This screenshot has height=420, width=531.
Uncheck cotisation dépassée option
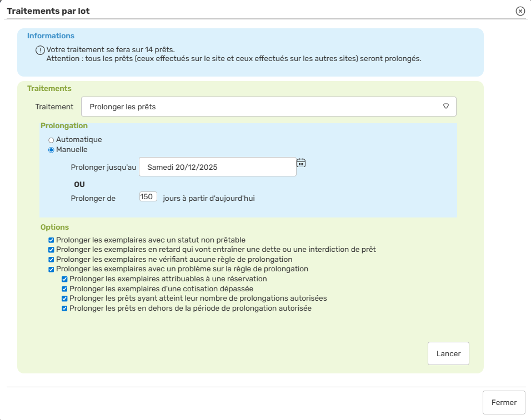(64, 289)
